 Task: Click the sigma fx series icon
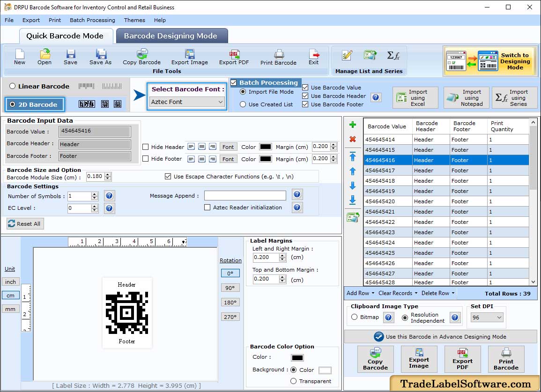tap(393, 55)
